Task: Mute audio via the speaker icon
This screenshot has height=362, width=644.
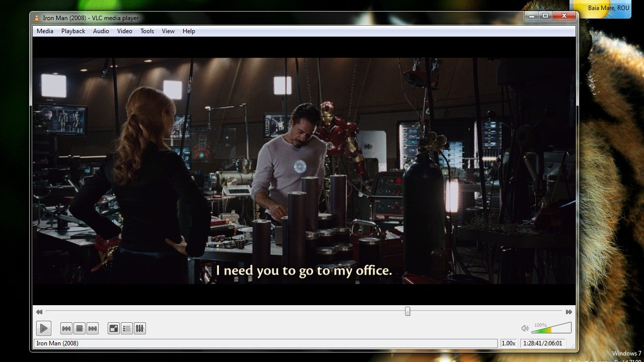Action: [524, 328]
